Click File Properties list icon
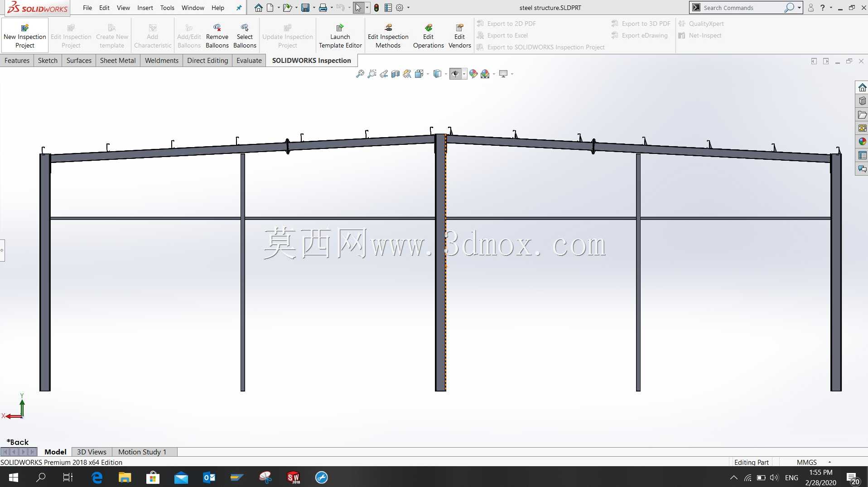This screenshot has width=868, height=487. pyautogui.click(x=388, y=8)
